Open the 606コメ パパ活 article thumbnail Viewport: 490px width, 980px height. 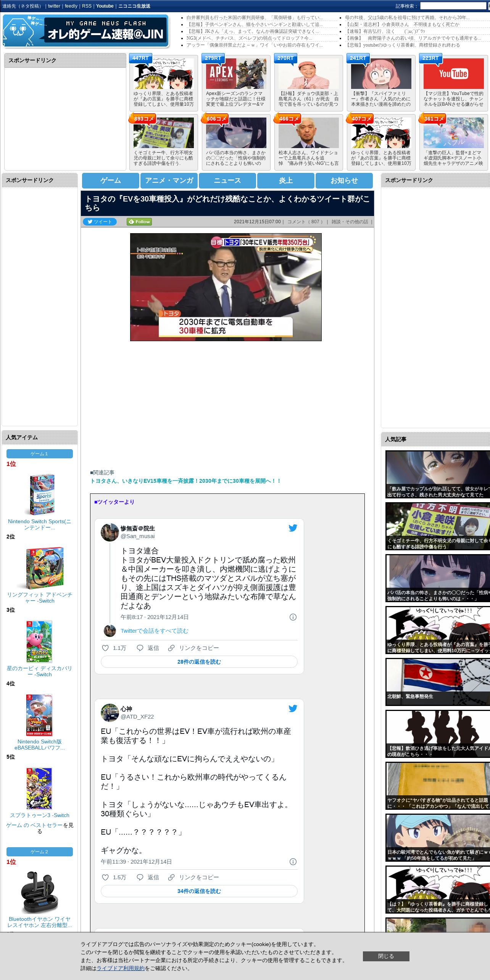point(236,133)
